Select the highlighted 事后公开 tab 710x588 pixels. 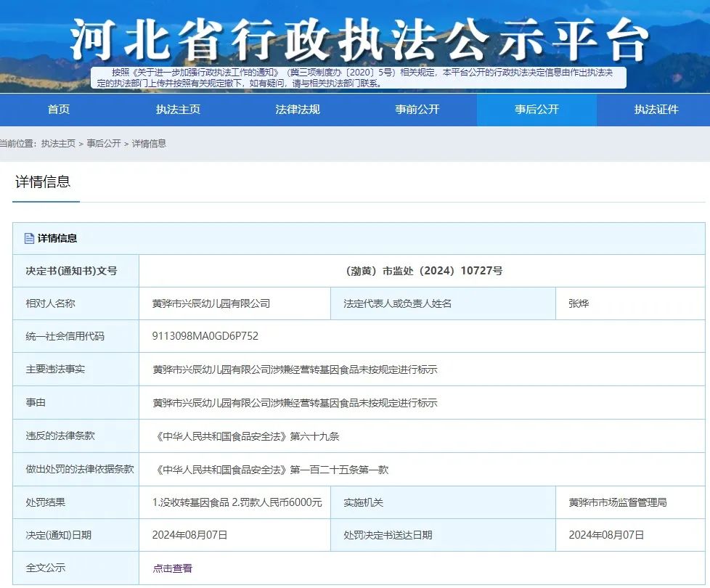click(536, 110)
